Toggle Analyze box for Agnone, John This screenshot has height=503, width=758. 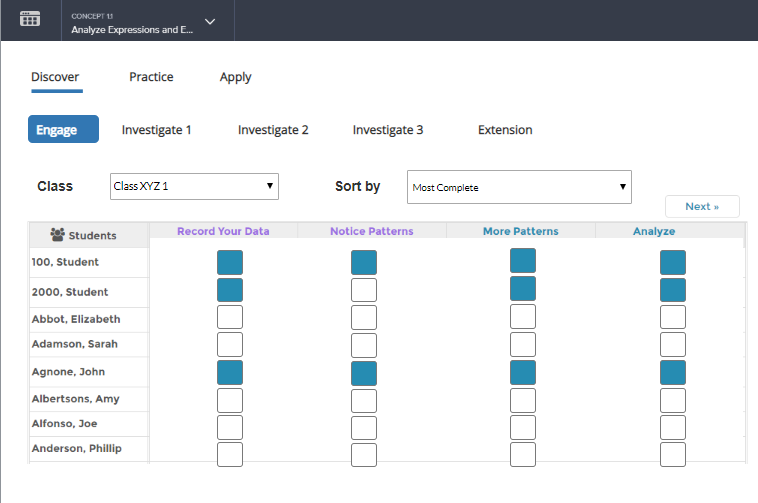point(673,372)
